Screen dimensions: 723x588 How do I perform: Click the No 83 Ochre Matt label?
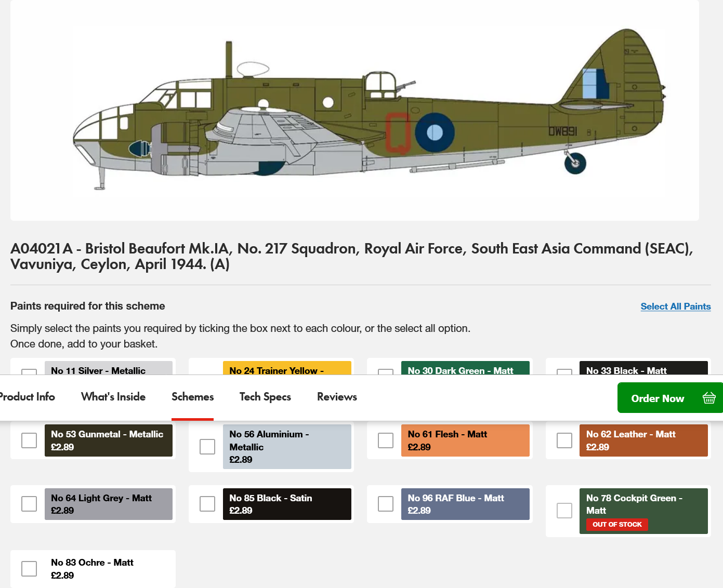point(92,563)
